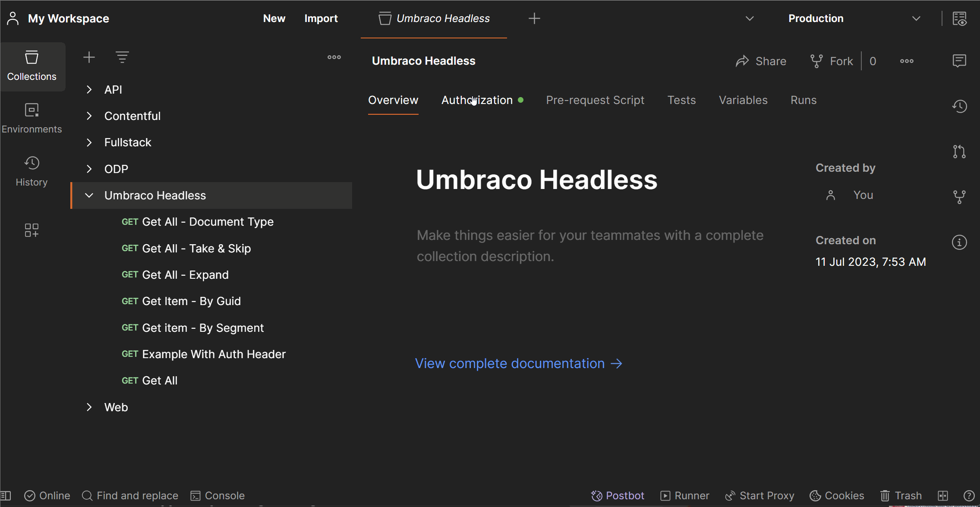Open the History sidebar panel

coord(32,171)
